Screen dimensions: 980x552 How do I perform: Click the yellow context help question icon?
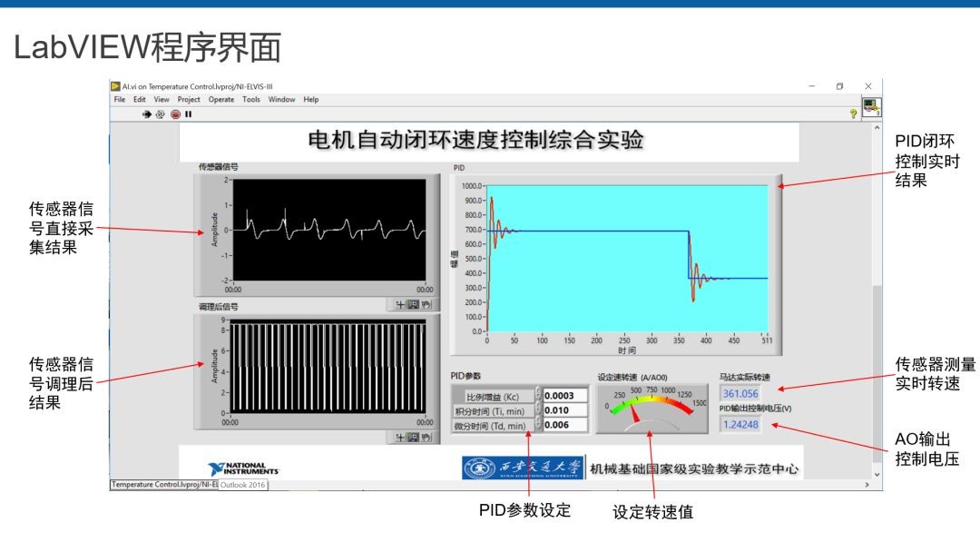(853, 113)
